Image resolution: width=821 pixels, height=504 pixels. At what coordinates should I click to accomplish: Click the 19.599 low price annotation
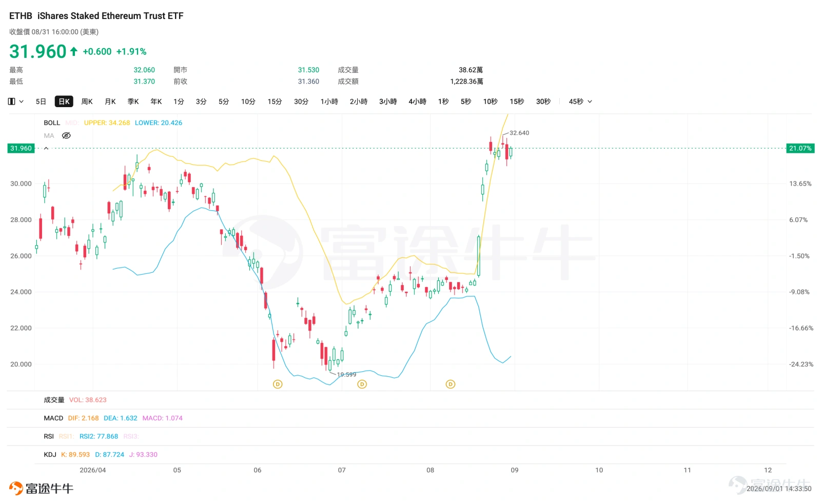(346, 375)
